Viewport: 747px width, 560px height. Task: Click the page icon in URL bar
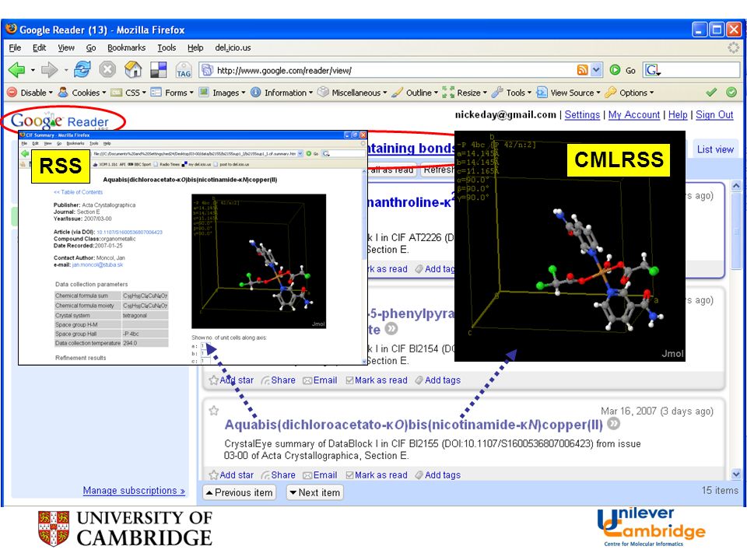pyautogui.click(x=207, y=71)
